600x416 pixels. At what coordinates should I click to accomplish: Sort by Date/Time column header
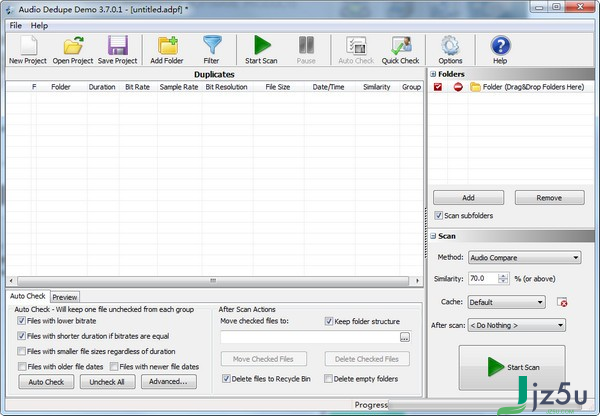coord(328,87)
